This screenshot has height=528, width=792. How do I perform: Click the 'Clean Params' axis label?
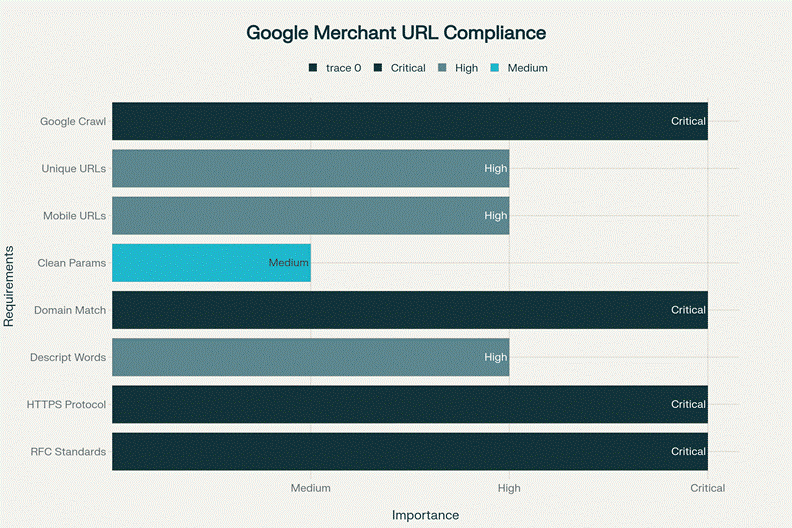[72, 263]
